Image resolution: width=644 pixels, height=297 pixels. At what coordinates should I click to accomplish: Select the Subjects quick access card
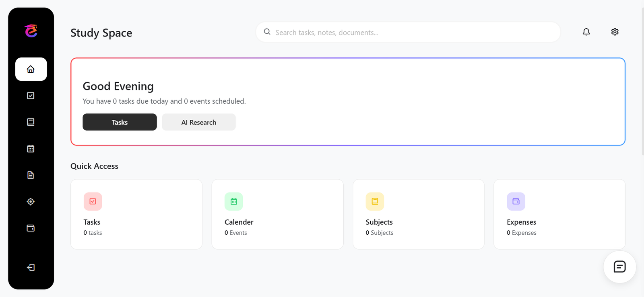[418, 214]
